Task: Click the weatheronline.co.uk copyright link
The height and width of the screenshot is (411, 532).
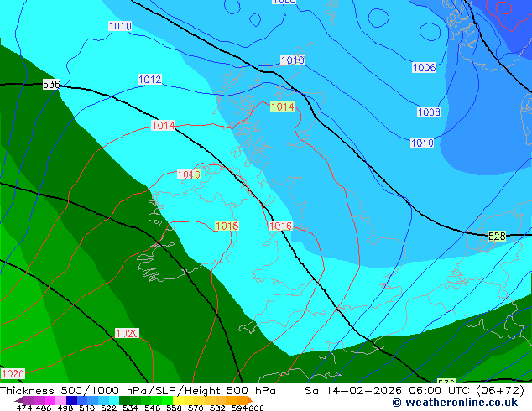Action: (x=455, y=403)
